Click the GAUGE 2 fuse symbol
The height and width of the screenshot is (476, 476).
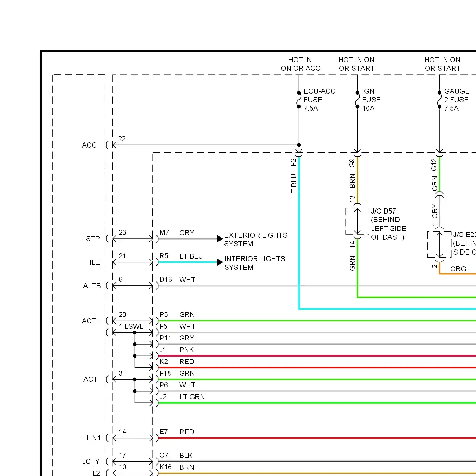point(440,100)
